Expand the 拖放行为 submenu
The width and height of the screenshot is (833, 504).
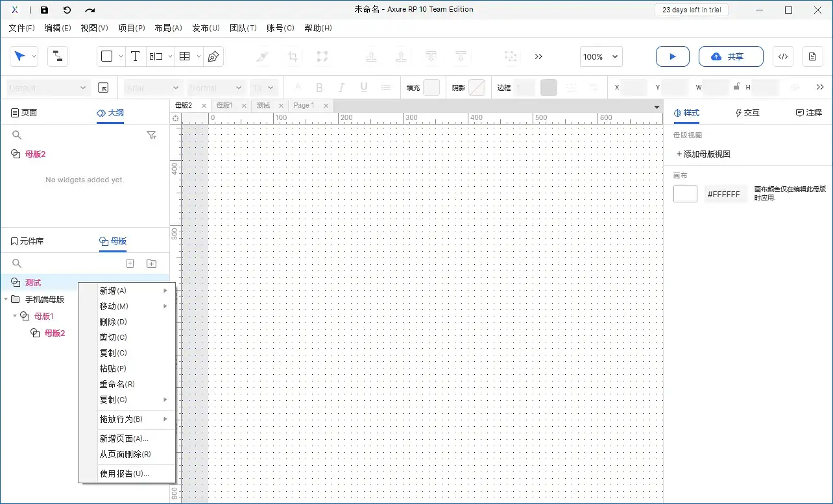pos(133,419)
